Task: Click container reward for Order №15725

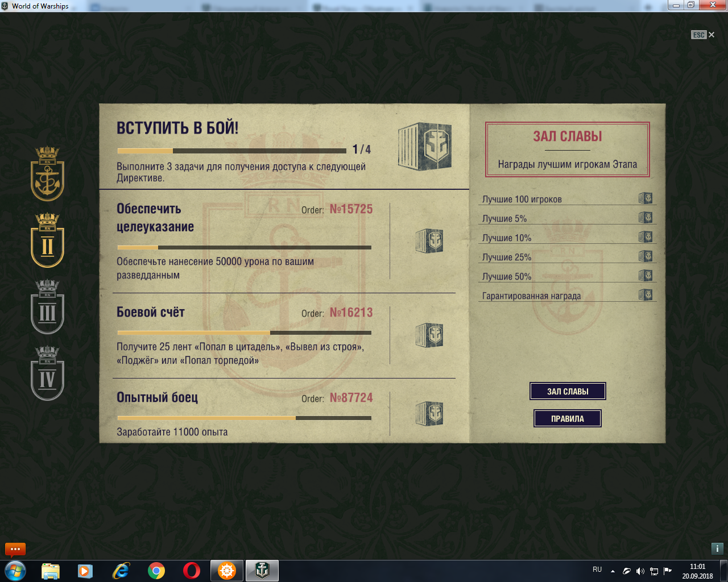Action: (x=429, y=241)
